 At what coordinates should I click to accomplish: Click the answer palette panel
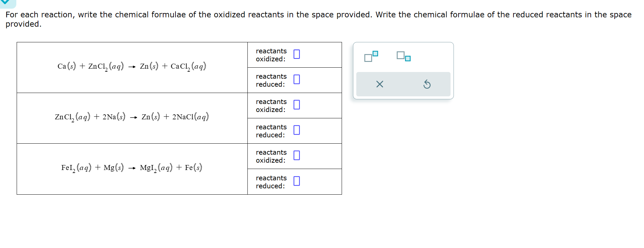tap(403, 70)
